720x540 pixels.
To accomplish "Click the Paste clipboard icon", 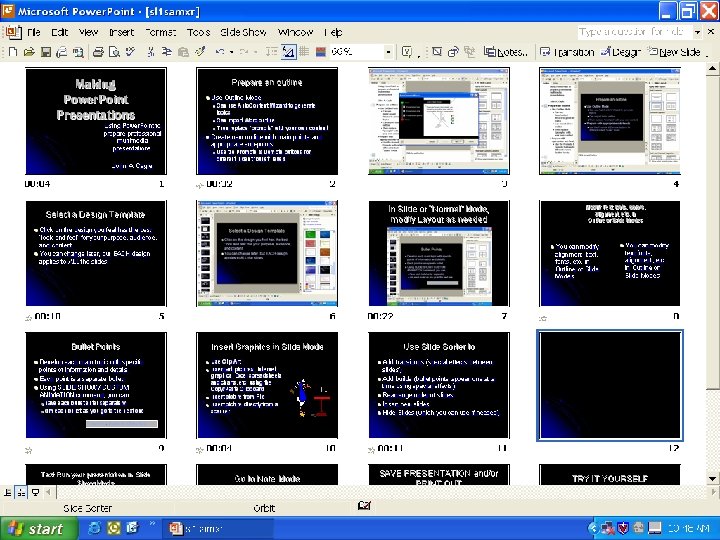I will point(183,52).
